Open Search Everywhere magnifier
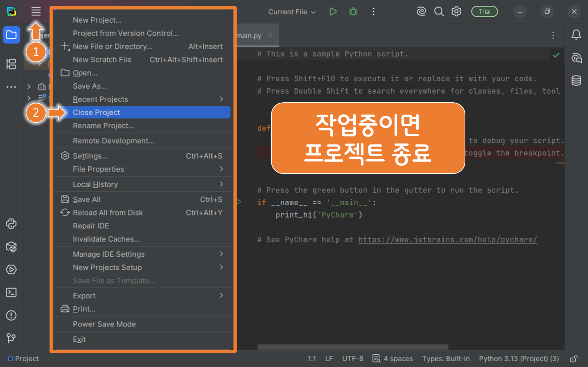588x367 pixels. tap(439, 12)
